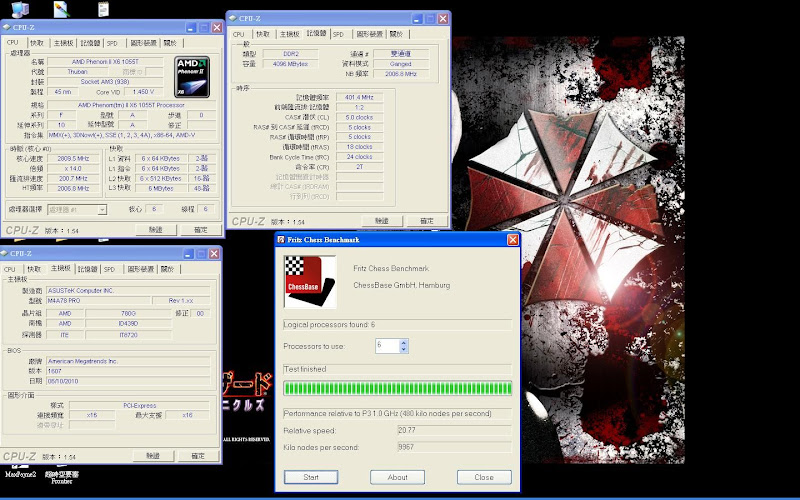Select 關於 tab in CPU-Z mainboard window
The height and width of the screenshot is (500, 800).
(167, 269)
